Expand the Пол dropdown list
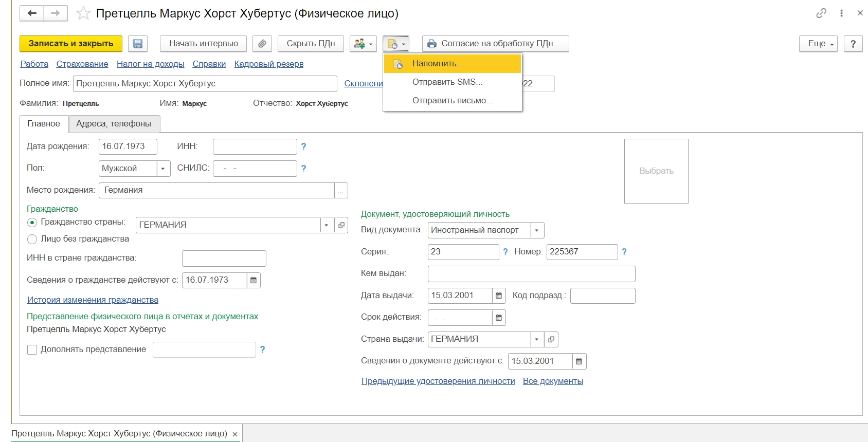The image size is (868, 442). (163, 169)
